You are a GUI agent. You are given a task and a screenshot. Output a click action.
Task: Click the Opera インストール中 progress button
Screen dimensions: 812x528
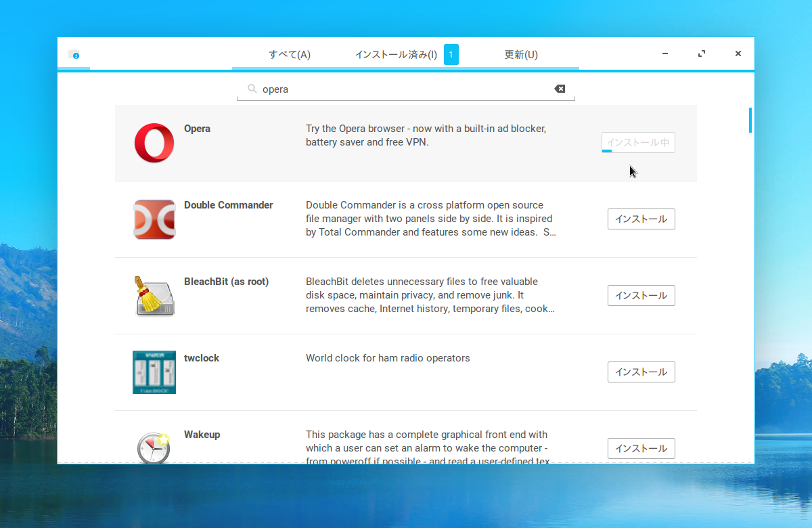(638, 143)
